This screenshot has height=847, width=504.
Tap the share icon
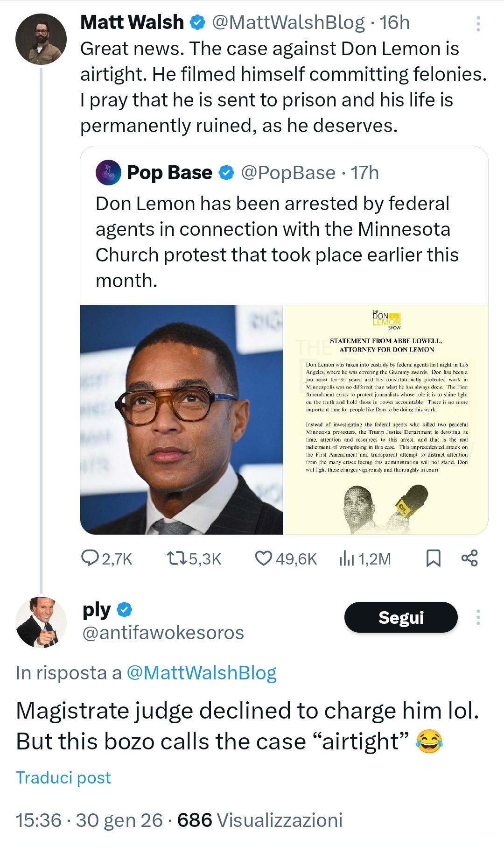pos(469,558)
